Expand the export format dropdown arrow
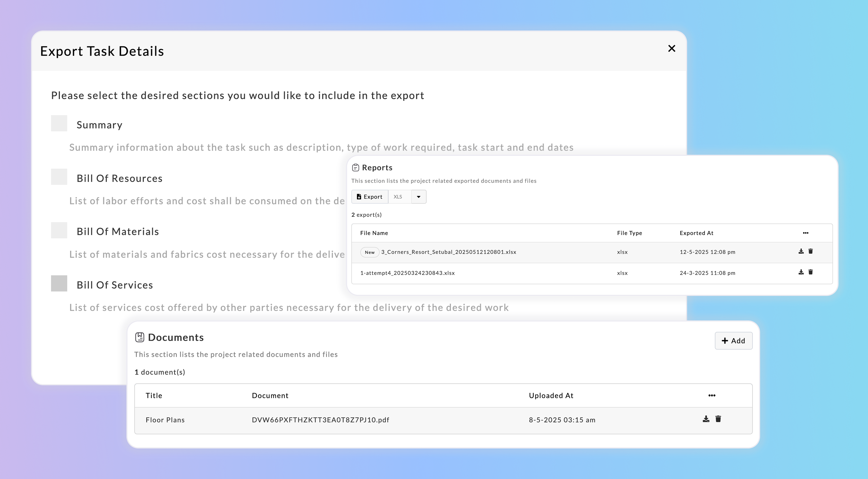 coord(418,197)
